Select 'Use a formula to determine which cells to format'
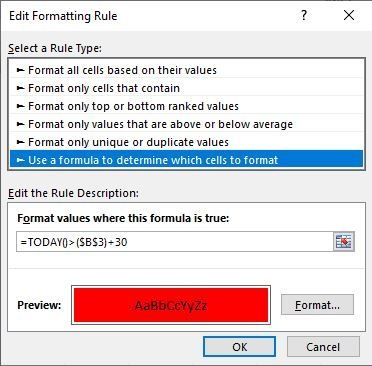Viewport: 372px width, 366px height. click(186, 159)
